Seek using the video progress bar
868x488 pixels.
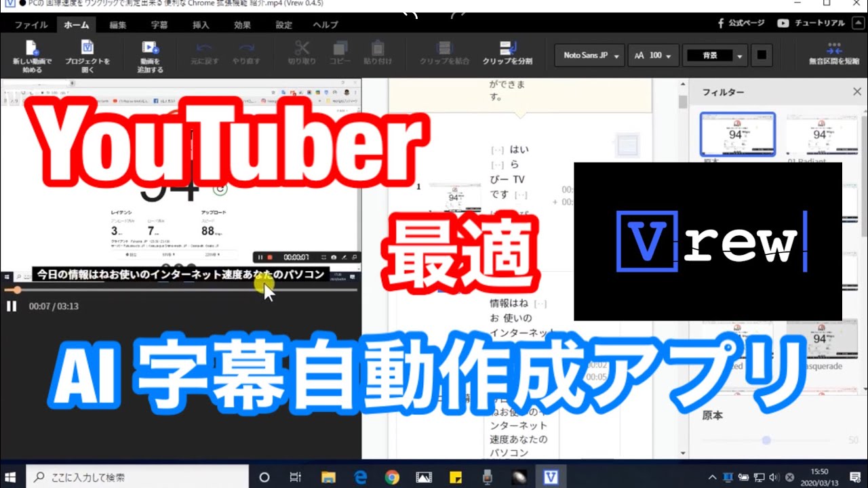pos(180,290)
